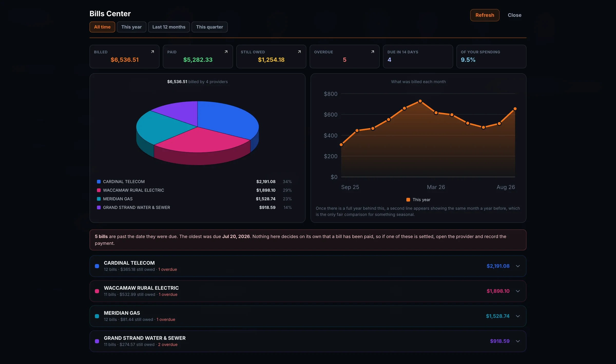
Task: Open Billed card arrow icon
Action: pos(152,52)
